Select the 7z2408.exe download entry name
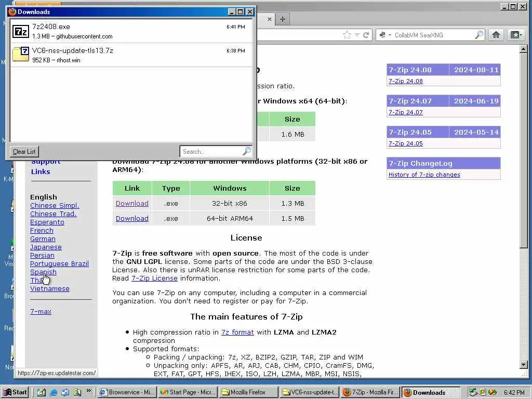This screenshot has width=532, height=399. coord(51,27)
